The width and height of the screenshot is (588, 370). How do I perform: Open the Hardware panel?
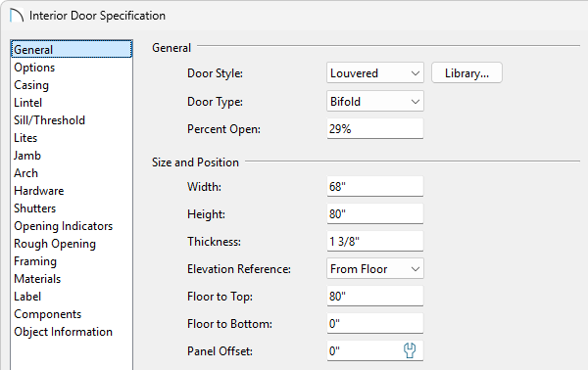(x=72, y=191)
